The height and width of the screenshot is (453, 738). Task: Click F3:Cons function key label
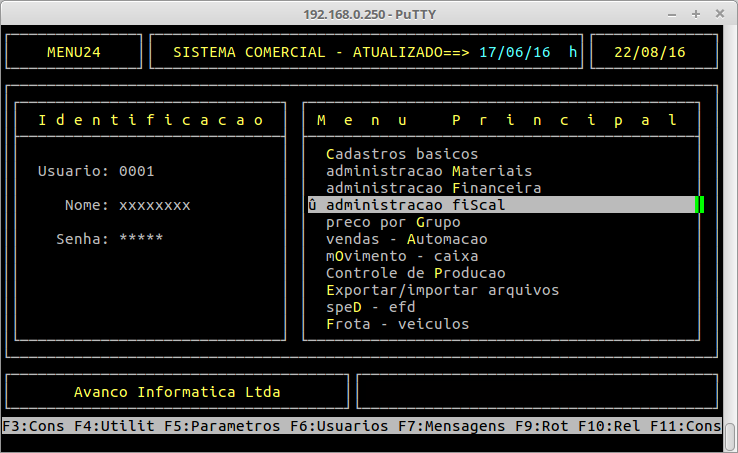(x=33, y=426)
